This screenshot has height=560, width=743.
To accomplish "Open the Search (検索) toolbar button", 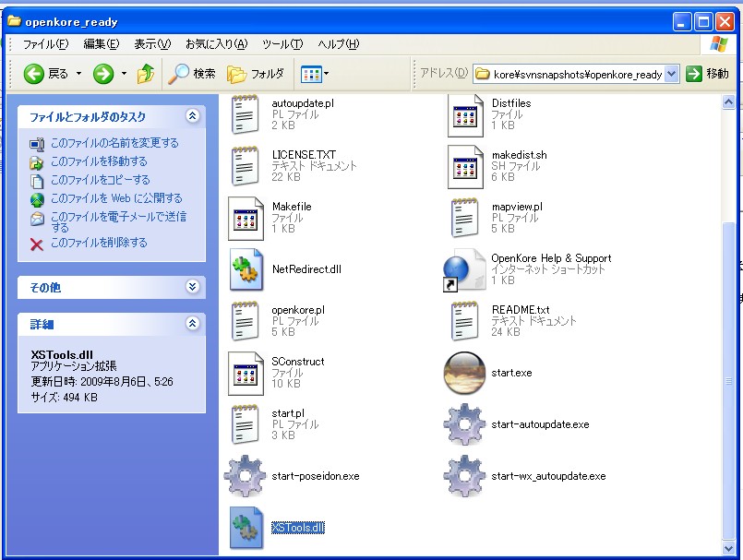I will [x=192, y=74].
